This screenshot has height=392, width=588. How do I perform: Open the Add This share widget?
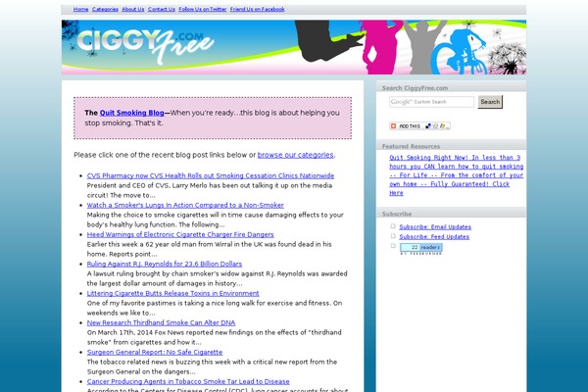pyautogui.click(x=419, y=126)
